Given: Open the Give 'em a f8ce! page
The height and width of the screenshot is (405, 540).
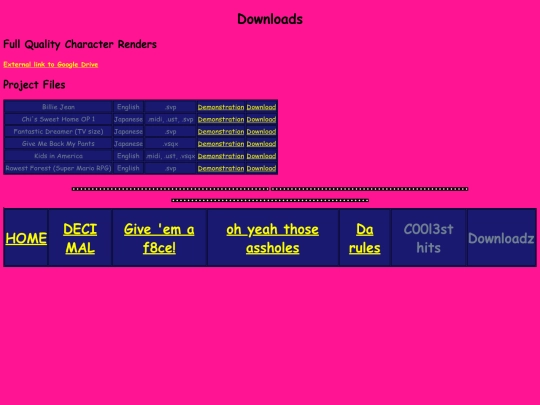Looking at the screenshot, I should pyautogui.click(x=159, y=238).
